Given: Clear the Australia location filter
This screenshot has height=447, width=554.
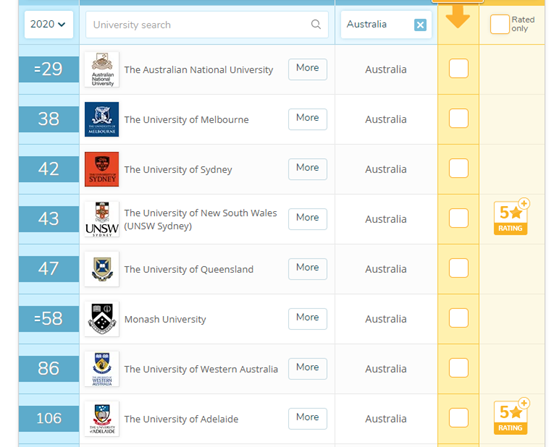Looking at the screenshot, I should pos(420,25).
